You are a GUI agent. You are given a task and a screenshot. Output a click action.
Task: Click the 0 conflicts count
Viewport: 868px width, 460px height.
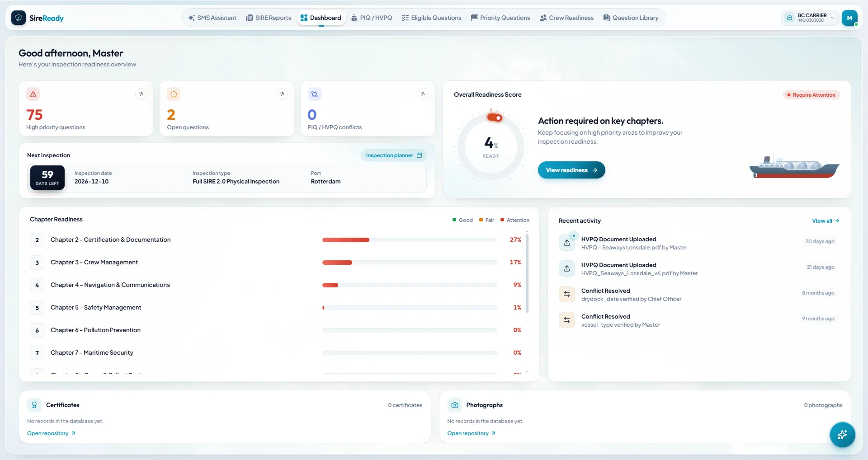[x=312, y=115]
